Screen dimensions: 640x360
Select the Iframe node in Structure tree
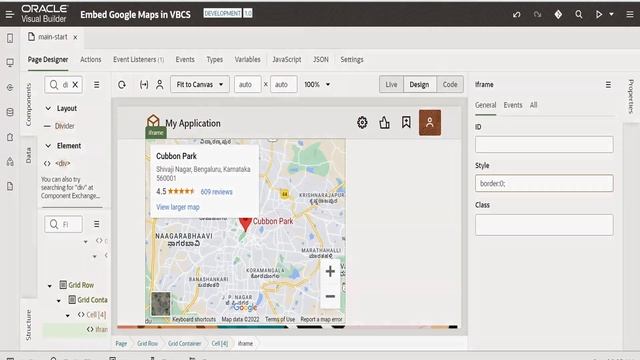(97, 329)
